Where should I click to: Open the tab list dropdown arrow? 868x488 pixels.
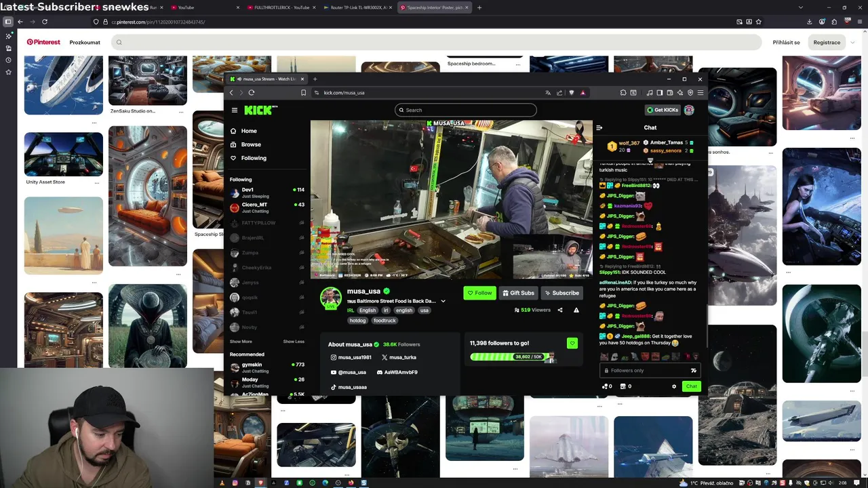[801, 7]
